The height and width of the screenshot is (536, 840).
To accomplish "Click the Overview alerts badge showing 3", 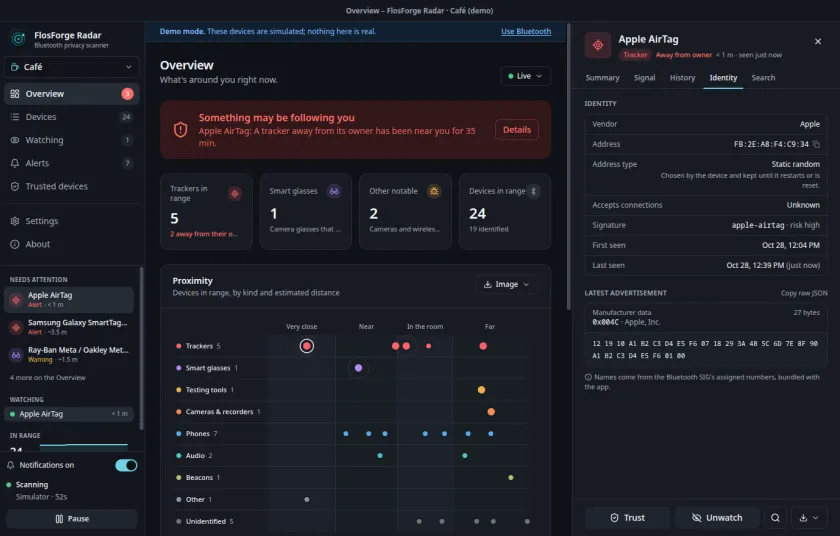I will coord(127,94).
